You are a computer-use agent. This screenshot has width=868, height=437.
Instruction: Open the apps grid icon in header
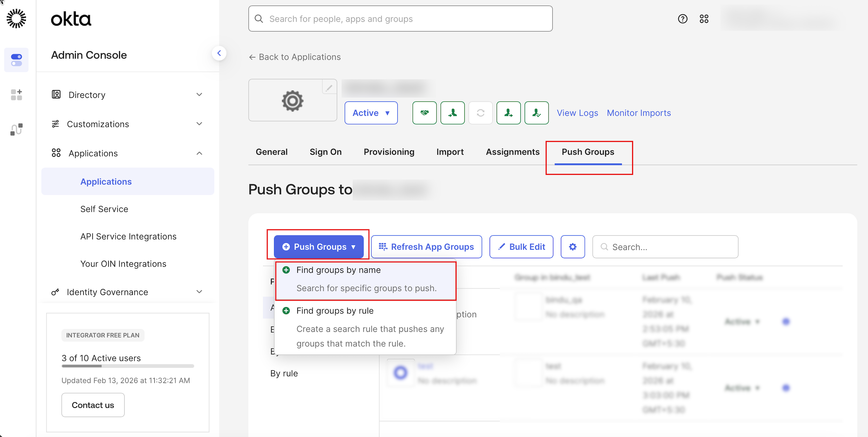tap(704, 19)
